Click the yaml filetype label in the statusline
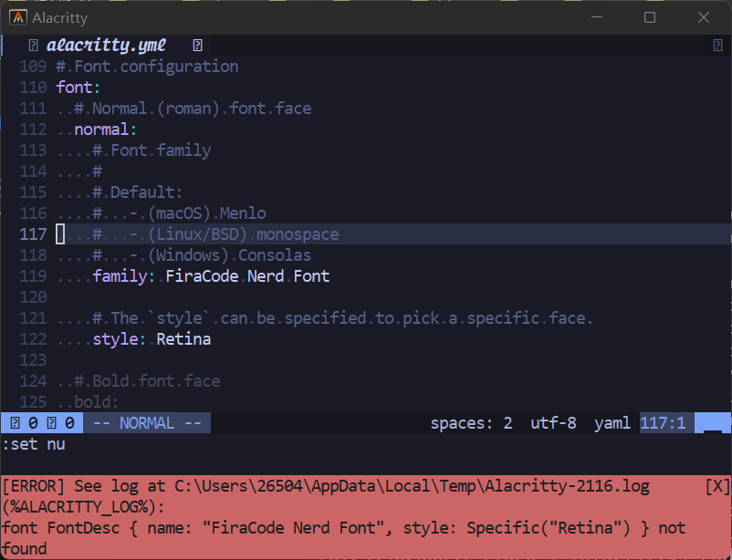This screenshot has width=732, height=560. coord(612,422)
